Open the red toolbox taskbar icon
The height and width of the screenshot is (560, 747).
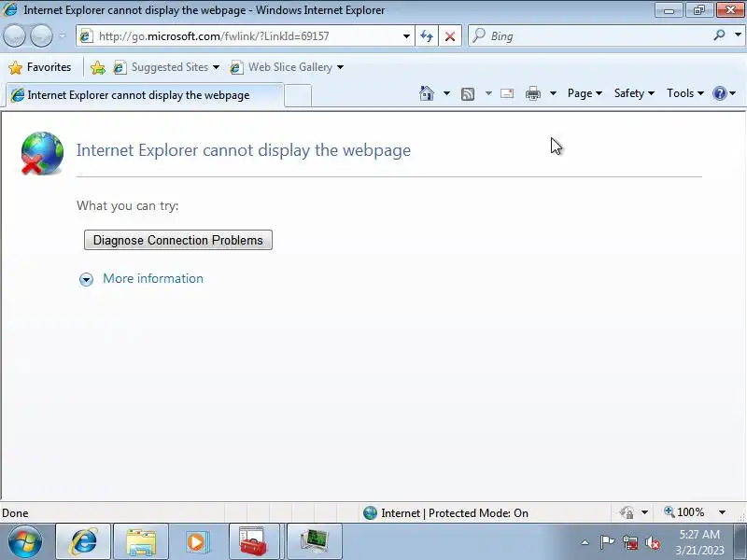(x=253, y=541)
